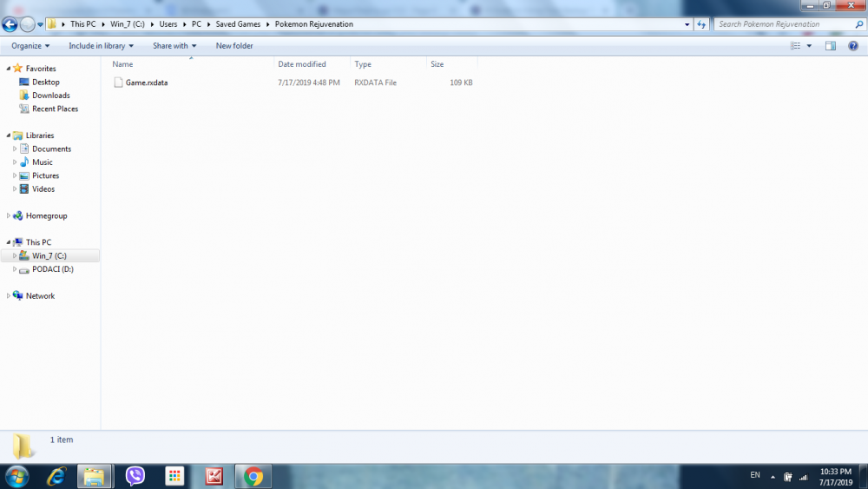Select This PC in the address bar
Image resolution: width=868 pixels, height=489 pixels.
pyautogui.click(x=83, y=24)
